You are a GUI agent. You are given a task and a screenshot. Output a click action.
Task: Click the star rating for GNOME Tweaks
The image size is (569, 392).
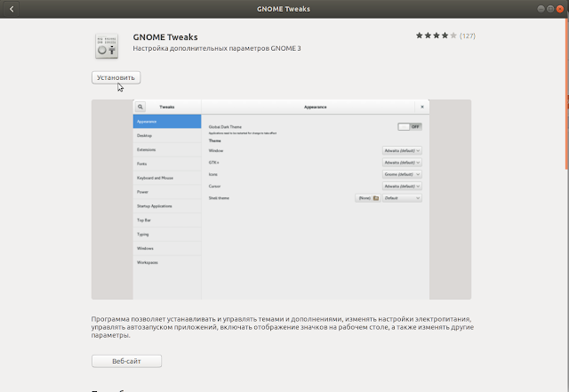(x=436, y=36)
